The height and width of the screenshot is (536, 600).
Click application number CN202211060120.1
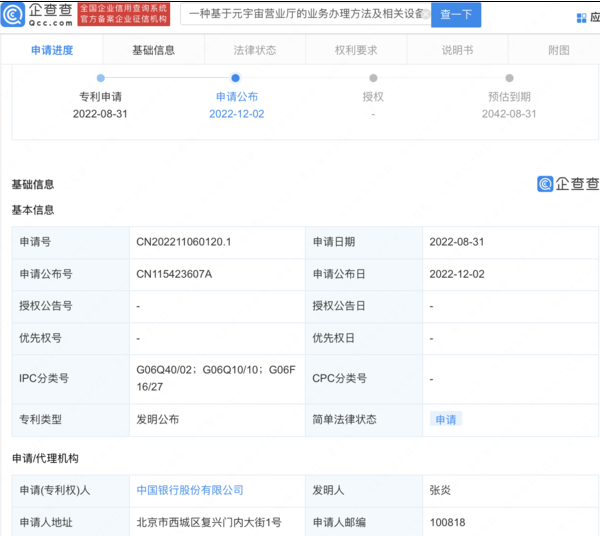(184, 242)
